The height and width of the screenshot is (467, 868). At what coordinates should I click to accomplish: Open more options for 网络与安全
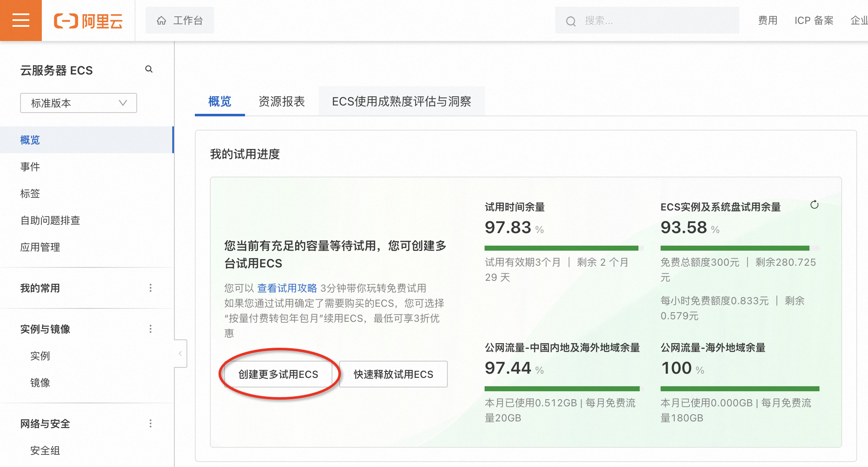click(151, 423)
